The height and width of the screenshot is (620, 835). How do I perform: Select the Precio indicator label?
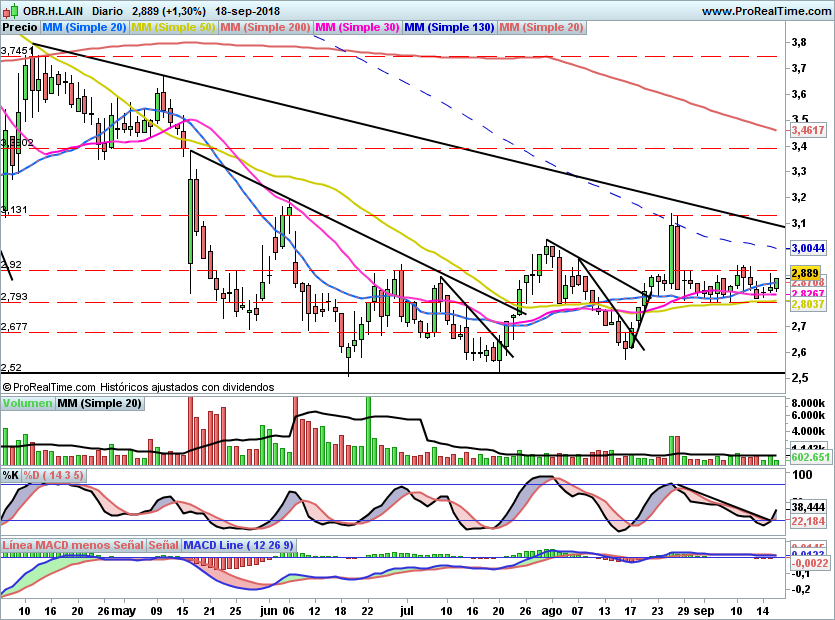tap(21, 27)
